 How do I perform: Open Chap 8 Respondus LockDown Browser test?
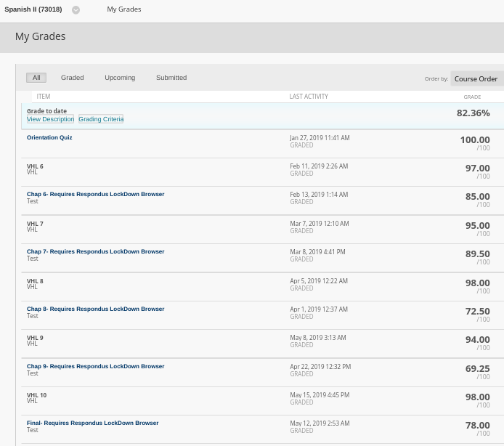95,309
